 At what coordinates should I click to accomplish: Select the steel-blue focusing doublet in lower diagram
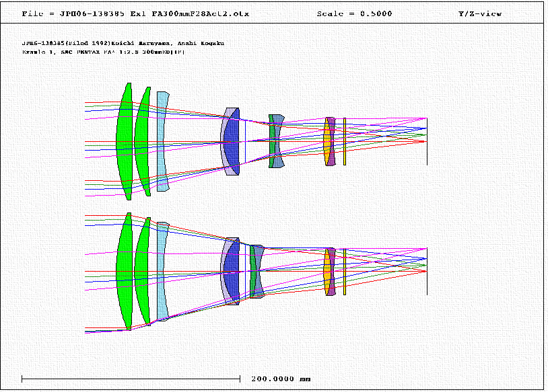point(257,271)
